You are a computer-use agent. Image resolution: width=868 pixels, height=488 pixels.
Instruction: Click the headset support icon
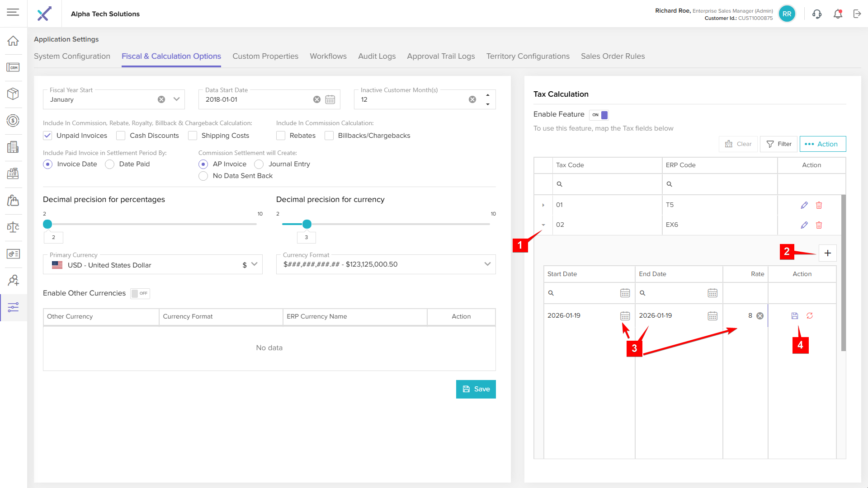click(x=817, y=14)
